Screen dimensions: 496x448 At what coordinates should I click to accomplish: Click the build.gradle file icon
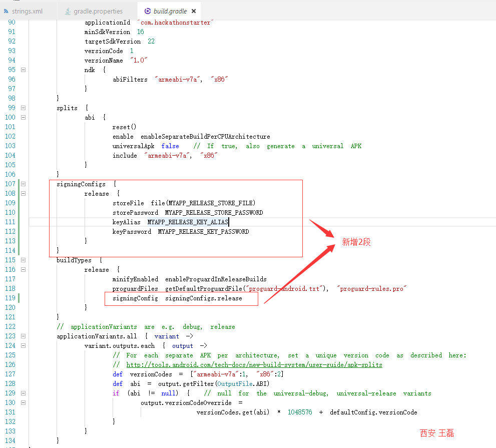click(147, 11)
